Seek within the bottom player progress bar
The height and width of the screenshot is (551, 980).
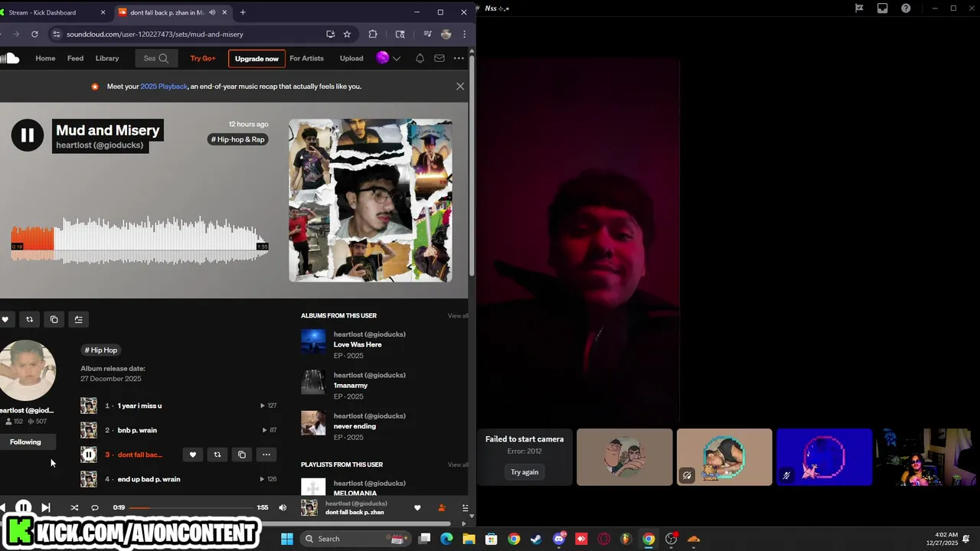pyautogui.click(x=191, y=507)
